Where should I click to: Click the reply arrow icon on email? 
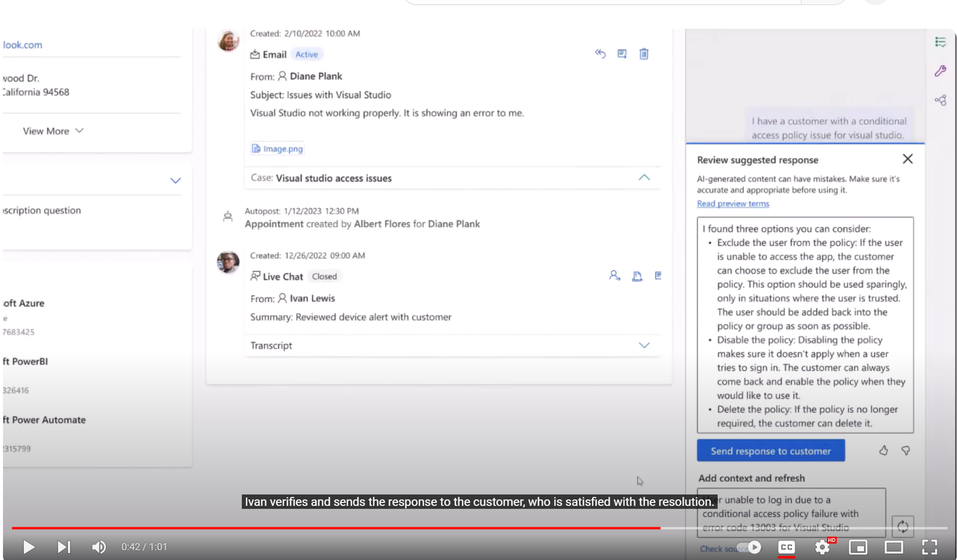tap(600, 54)
